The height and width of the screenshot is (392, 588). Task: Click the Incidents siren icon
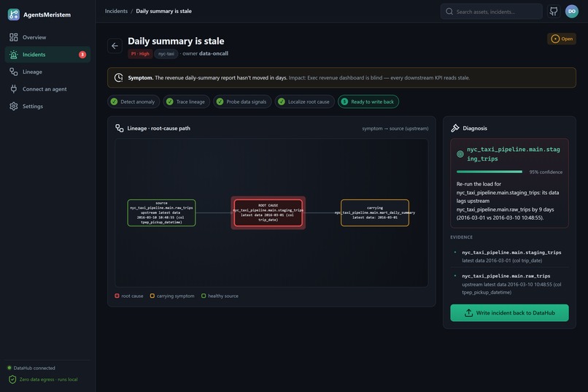click(x=14, y=55)
